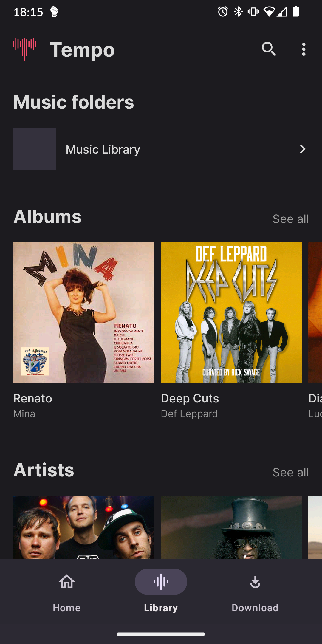The width and height of the screenshot is (322, 644).
Task: Tap the alarm clock status icon
Action: 223,12
